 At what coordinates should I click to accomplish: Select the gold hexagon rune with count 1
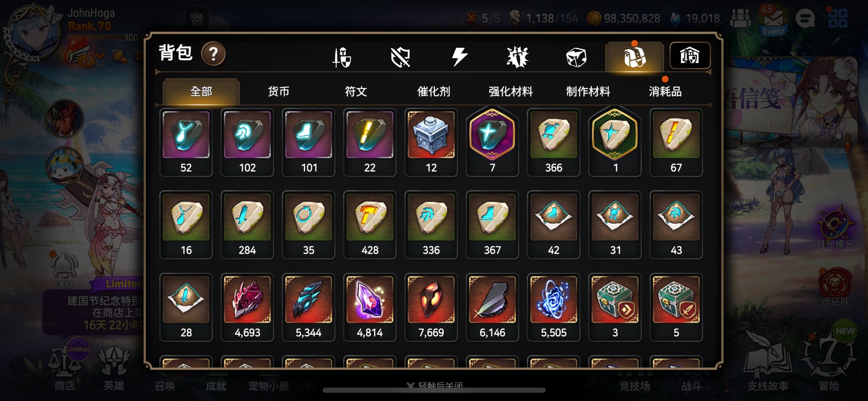click(615, 143)
